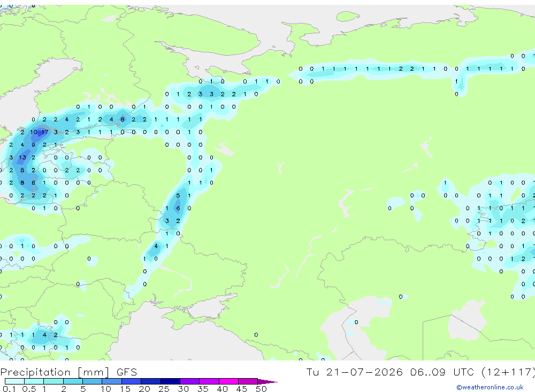Click the map value '13' on the map

pos(22,157)
